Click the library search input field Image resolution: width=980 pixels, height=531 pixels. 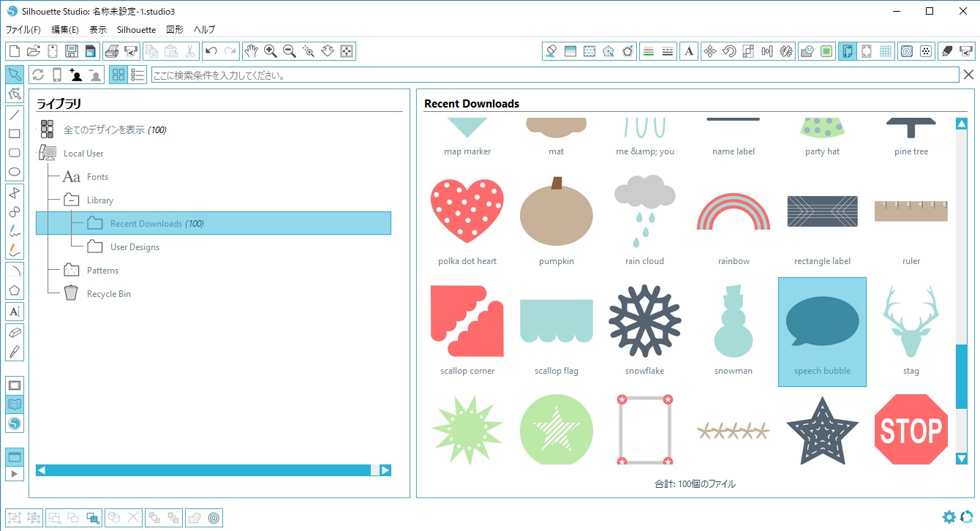click(554, 75)
